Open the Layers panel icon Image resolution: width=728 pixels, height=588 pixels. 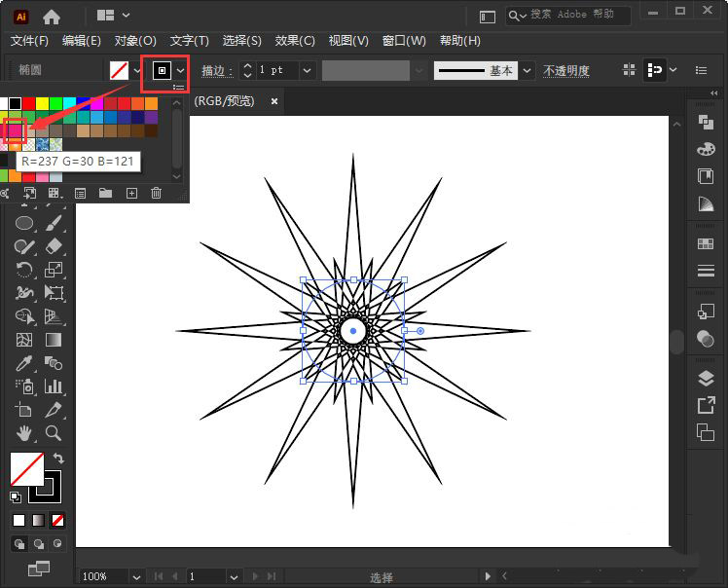tap(706, 378)
